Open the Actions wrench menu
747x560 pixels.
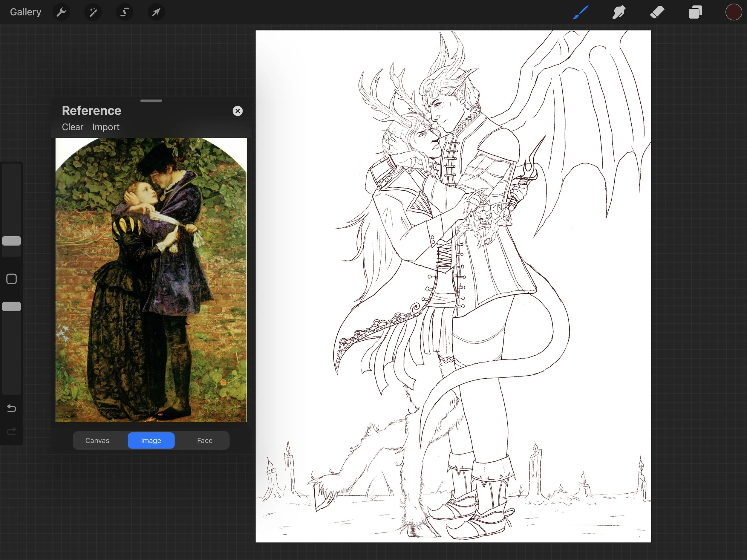61,13
